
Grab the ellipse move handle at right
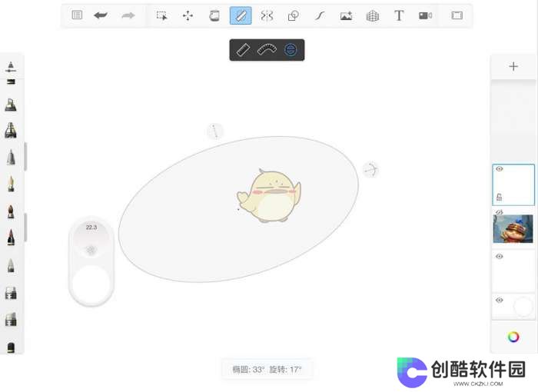[x=370, y=170]
